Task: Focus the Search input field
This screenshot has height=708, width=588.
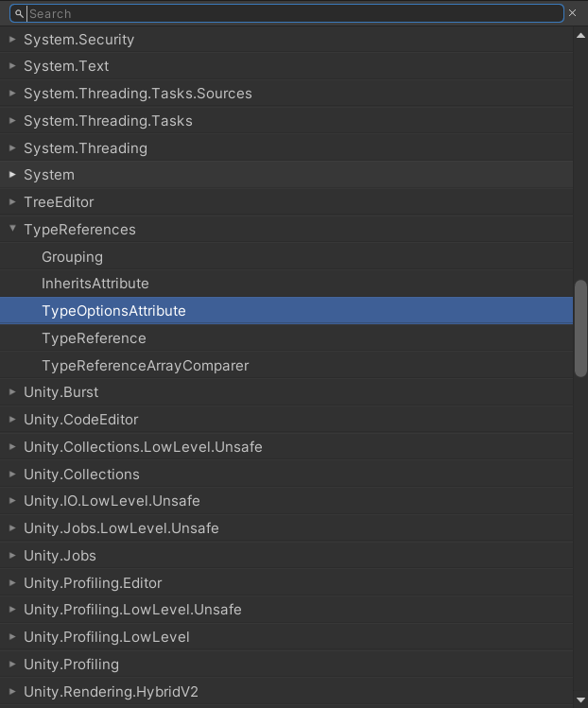Action: click(x=286, y=13)
